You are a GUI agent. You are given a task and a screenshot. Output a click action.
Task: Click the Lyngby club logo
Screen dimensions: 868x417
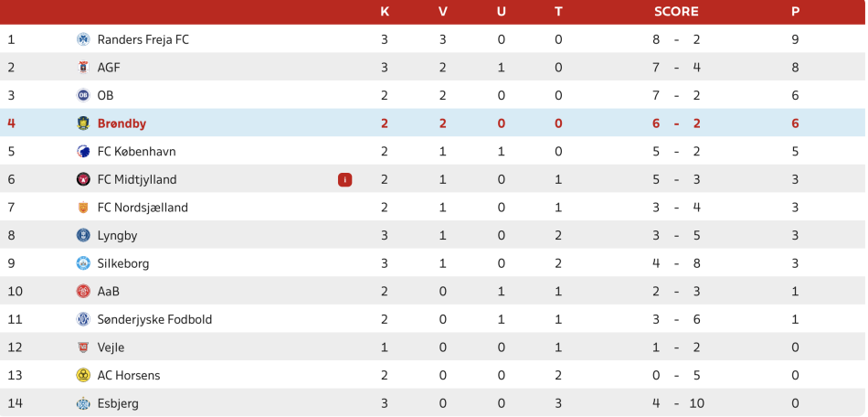(x=83, y=235)
